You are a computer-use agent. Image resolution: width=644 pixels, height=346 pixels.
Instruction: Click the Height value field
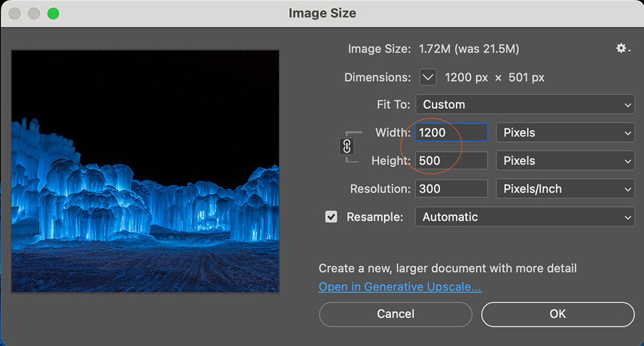(x=451, y=161)
